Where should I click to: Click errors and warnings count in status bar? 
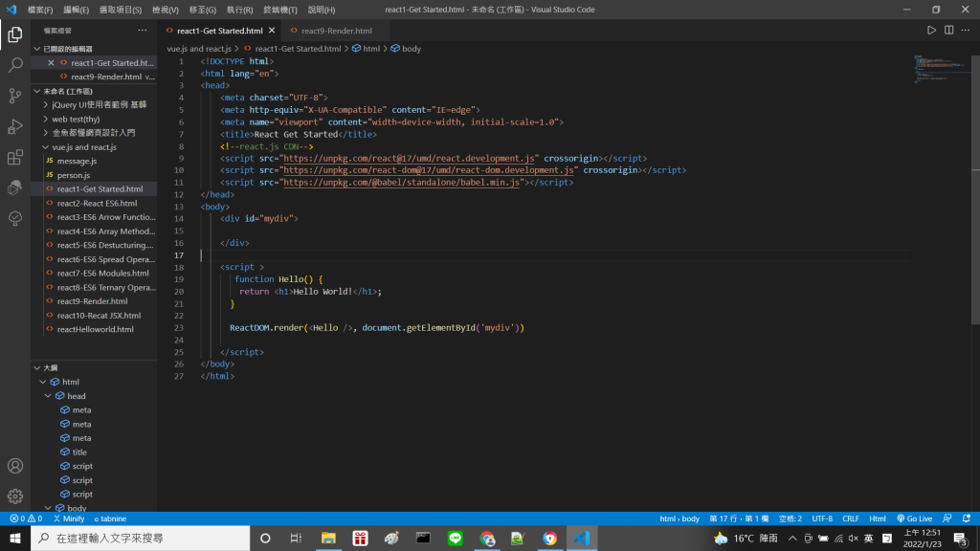(x=26, y=518)
